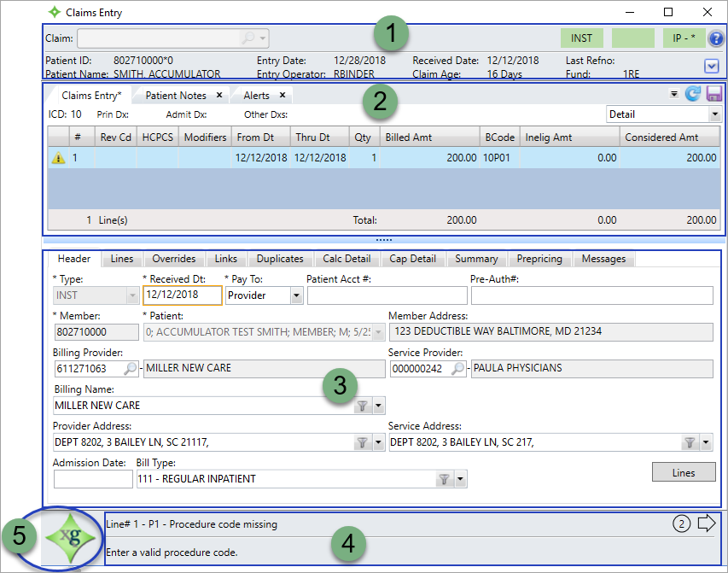
Task: Open the Patient Notes tab
Action: point(175,96)
